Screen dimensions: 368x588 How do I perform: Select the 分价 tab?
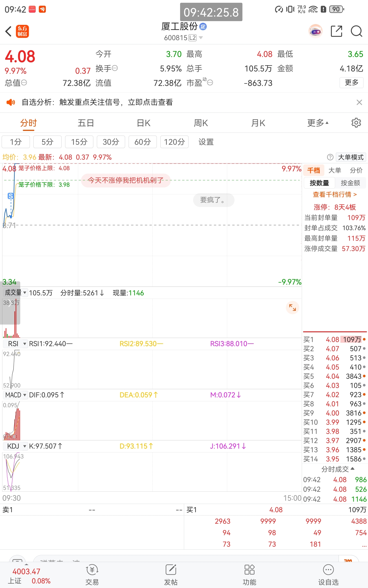tap(356, 170)
